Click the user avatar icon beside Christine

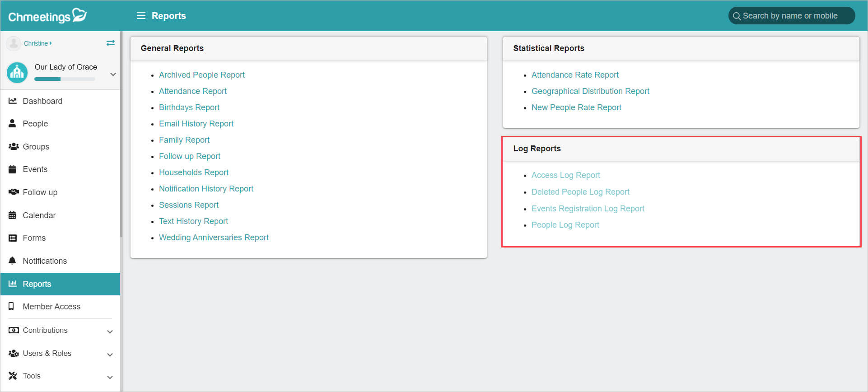tap(14, 43)
